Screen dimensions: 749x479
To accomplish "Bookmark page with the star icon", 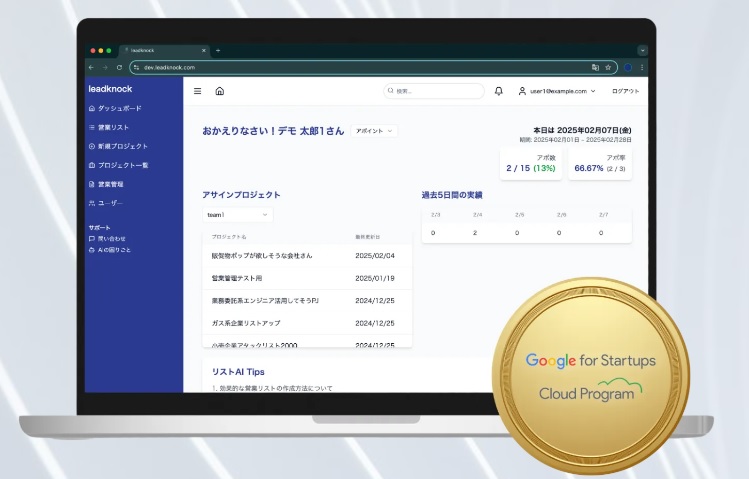I will [x=608, y=67].
